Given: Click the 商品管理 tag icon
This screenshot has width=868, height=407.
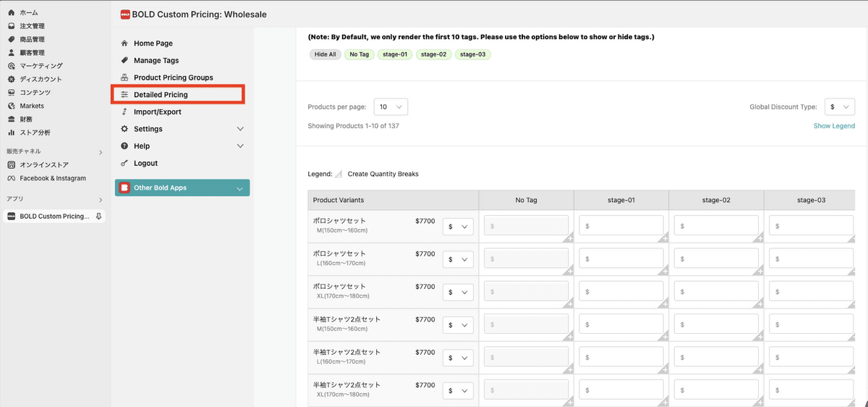Looking at the screenshot, I should pyautogui.click(x=12, y=39).
